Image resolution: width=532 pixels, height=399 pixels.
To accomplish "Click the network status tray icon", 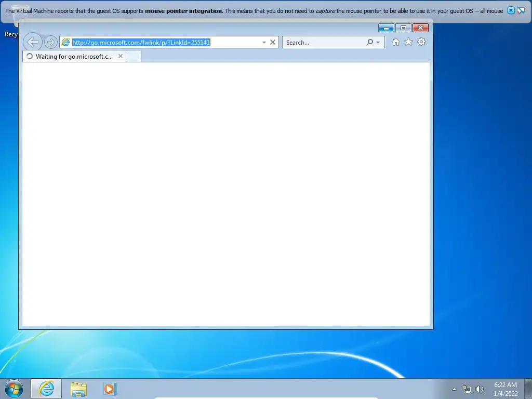I will (467, 389).
